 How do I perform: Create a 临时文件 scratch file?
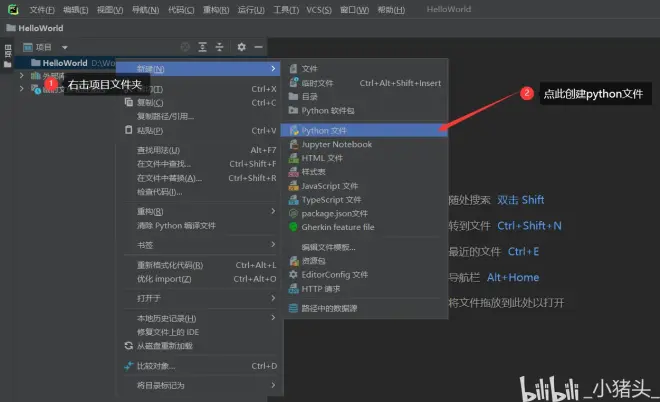pyautogui.click(x=364, y=83)
